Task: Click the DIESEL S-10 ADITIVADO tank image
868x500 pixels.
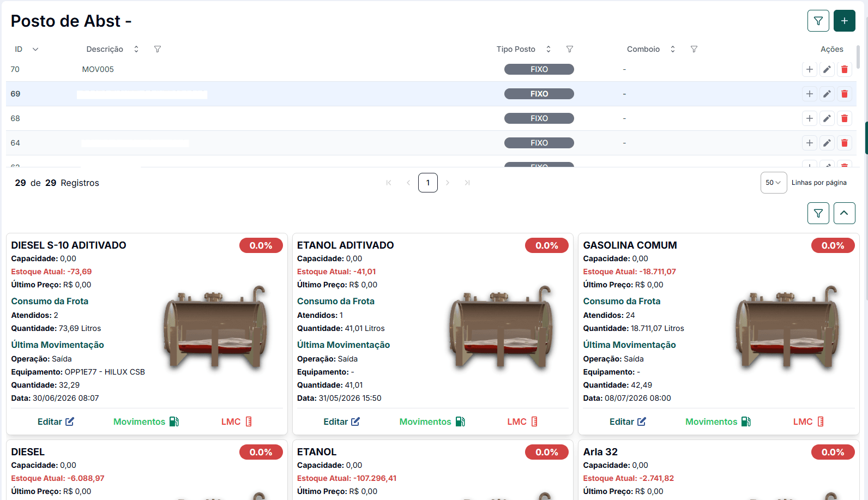Action: [216, 328]
